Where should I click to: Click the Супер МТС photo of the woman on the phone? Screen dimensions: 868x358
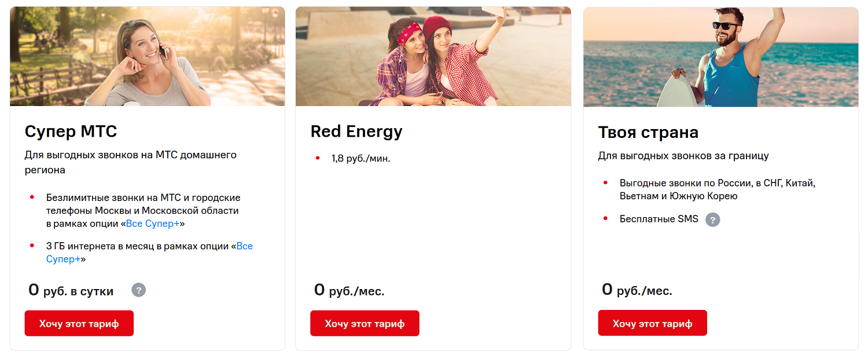[147, 56]
